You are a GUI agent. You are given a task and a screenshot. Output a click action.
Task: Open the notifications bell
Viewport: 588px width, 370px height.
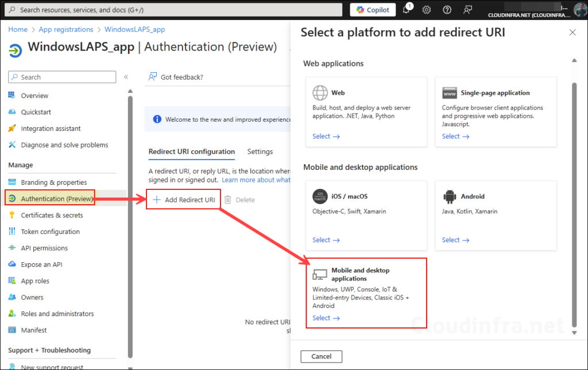[406, 9]
